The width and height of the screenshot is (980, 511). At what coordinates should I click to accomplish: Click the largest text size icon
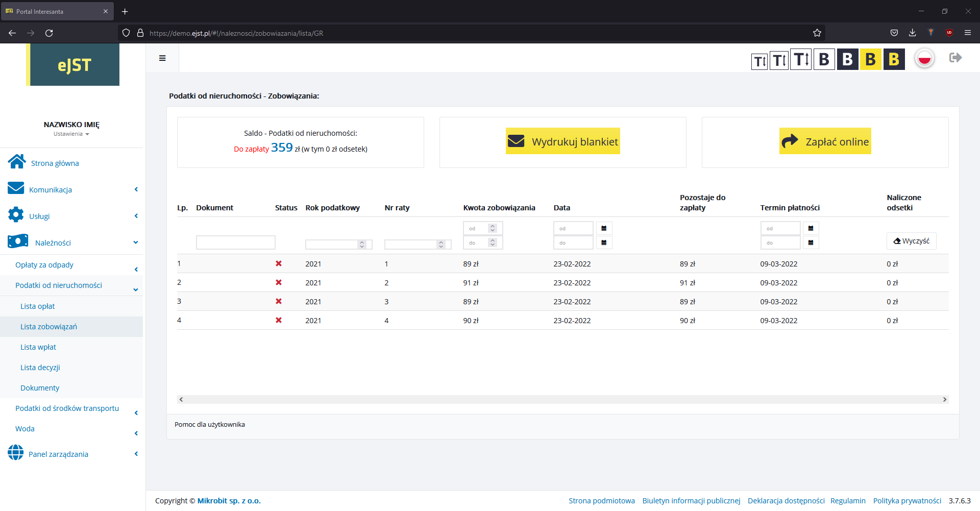coord(801,60)
